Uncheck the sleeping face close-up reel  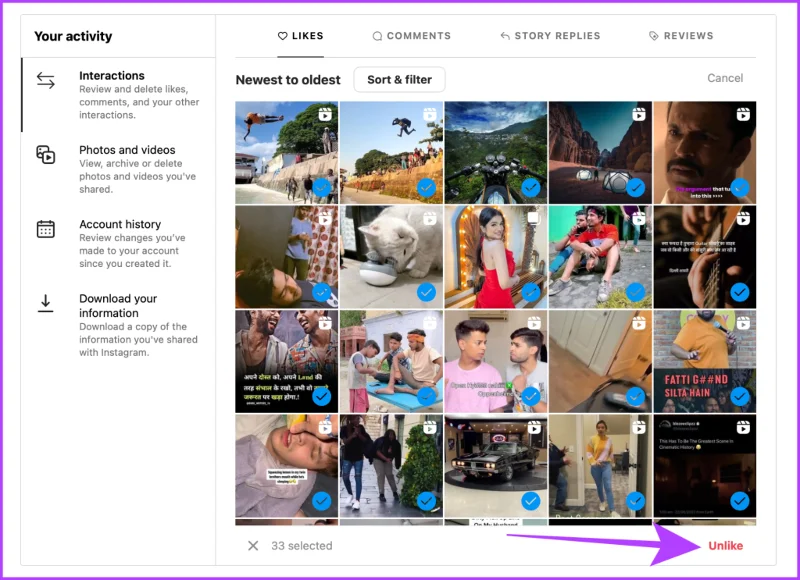tap(321, 501)
